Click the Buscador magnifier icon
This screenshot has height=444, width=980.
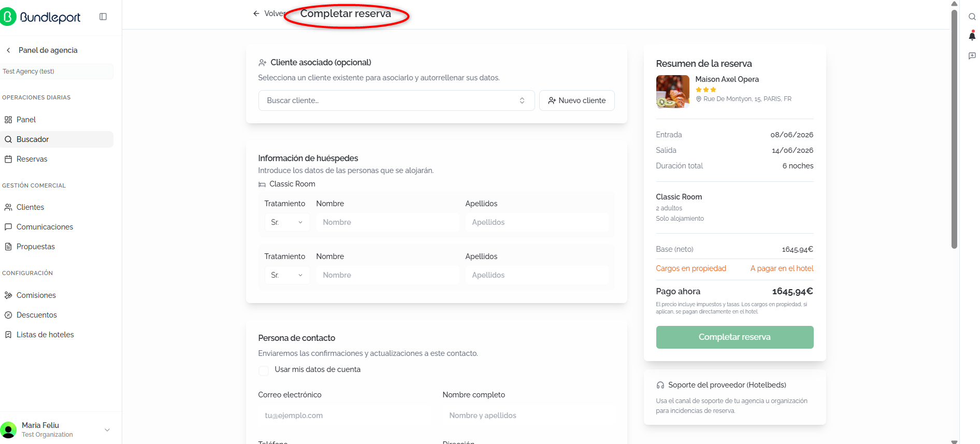coord(8,139)
